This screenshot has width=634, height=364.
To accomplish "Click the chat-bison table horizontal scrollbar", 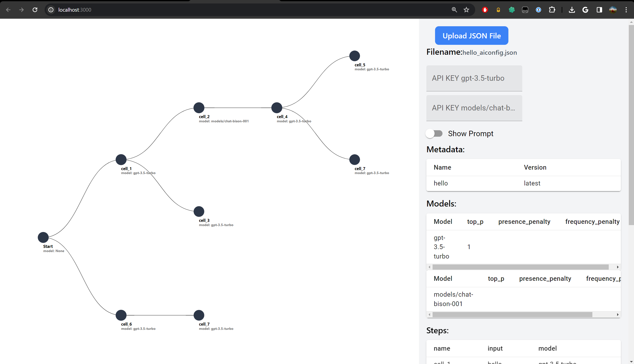I will coord(512,314).
